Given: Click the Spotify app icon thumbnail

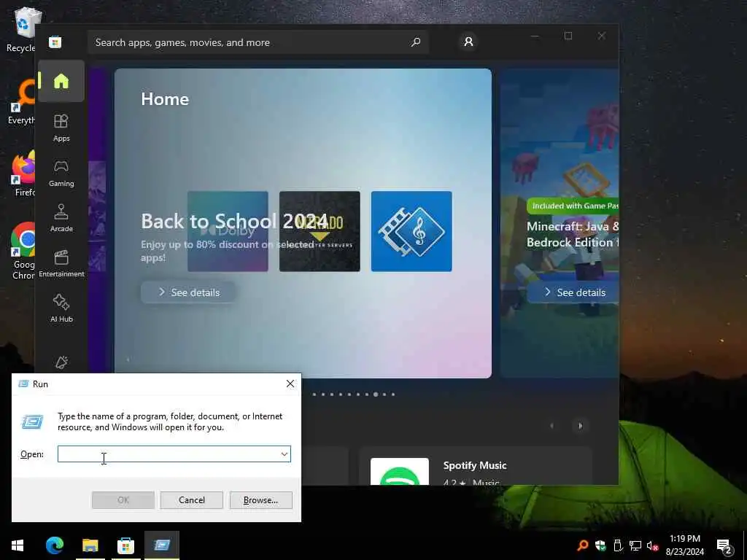Looking at the screenshot, I should (x=399, y=472).
